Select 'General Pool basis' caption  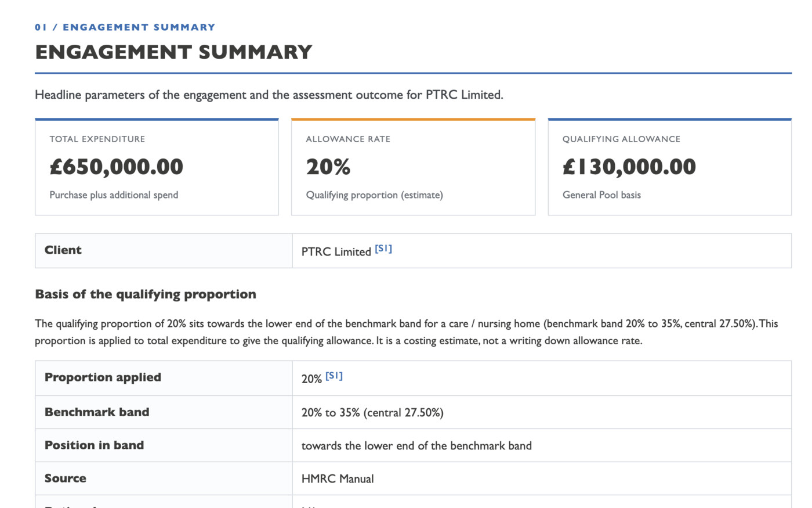601,195
